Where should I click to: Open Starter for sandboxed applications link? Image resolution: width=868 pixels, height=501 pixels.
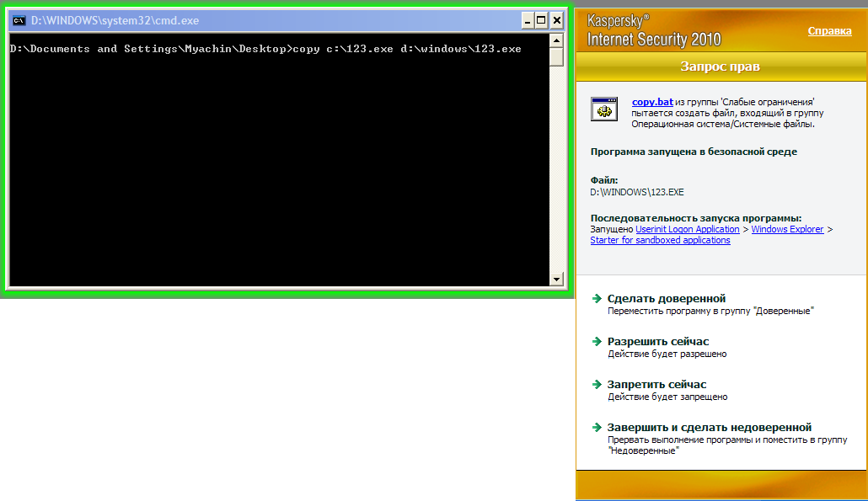point(660,240)
